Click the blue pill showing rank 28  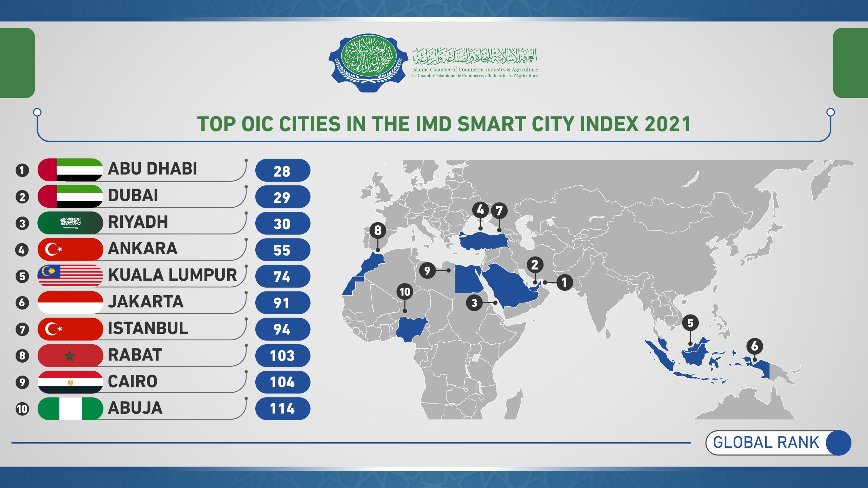click(x=282, y=170)
